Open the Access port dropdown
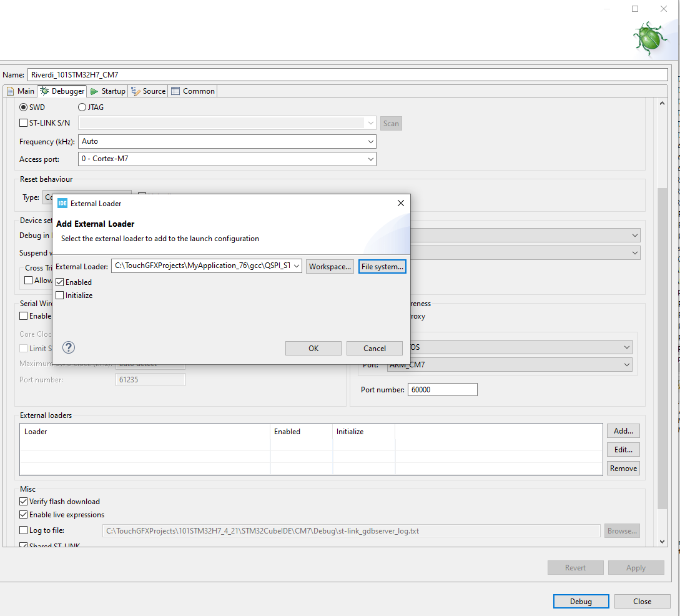The height and width of the screenshot is (616, 680). 371,159
